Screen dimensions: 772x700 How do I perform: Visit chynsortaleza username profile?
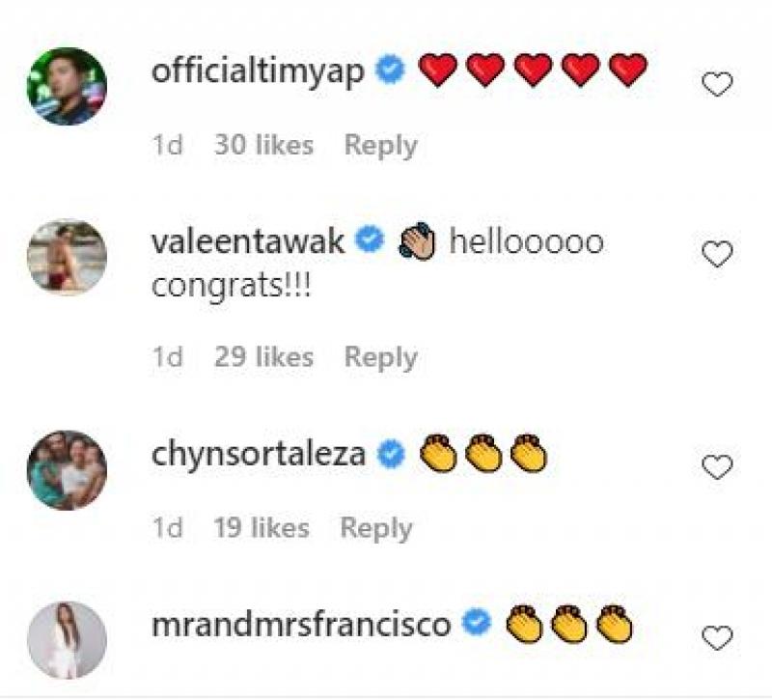pyautogui.click(x=259, y=454)
